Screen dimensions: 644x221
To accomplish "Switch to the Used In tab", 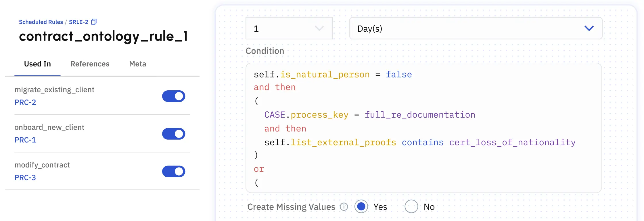I will pyautogui.click(x=37, y=64).
